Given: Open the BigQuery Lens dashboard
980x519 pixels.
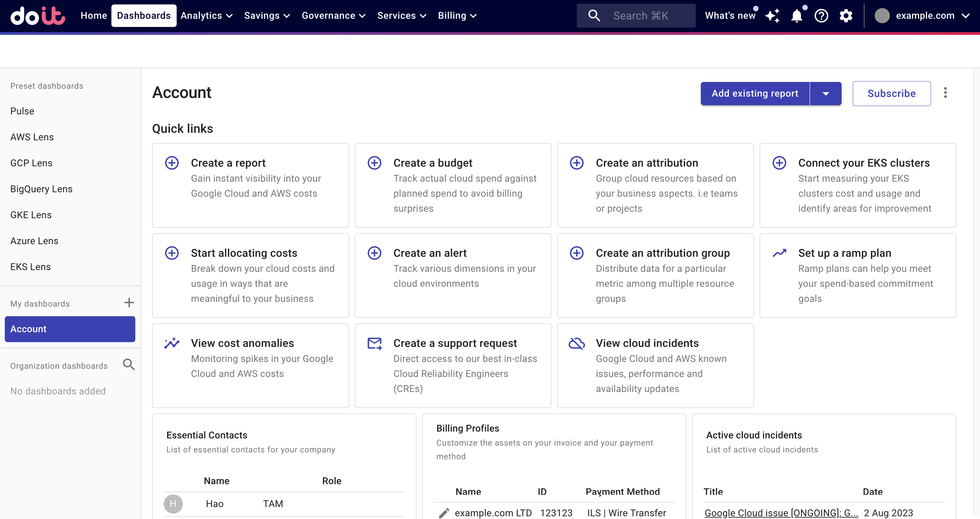Looking at the screenshot, I should click(x=41, y=189).
